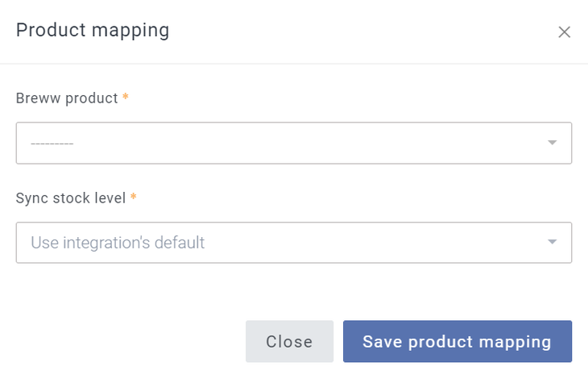Click the word "Save" on the blue button
Screen dimensions: 588x379
coord(383,341)
